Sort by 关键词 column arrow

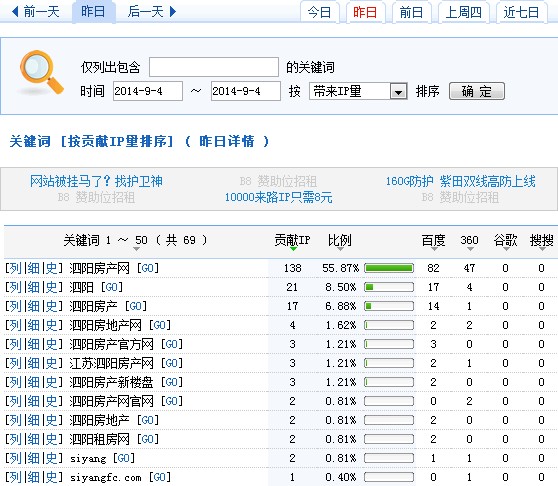coord(136,249)
